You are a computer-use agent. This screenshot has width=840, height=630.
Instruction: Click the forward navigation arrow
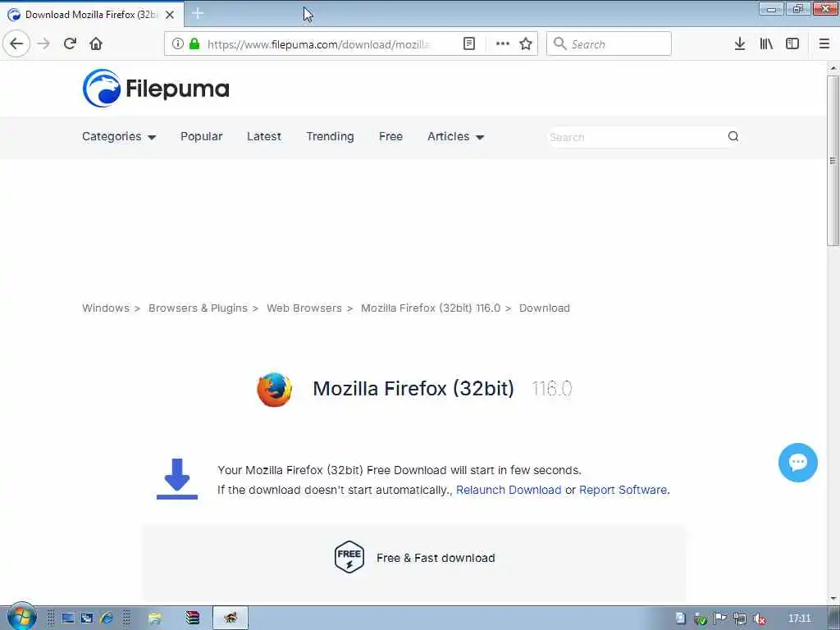[x=44, y=43]
